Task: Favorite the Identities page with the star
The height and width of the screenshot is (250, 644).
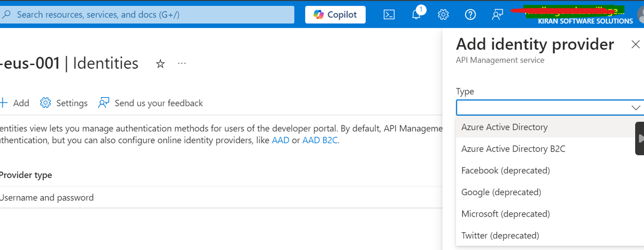Action: point(160,64)
